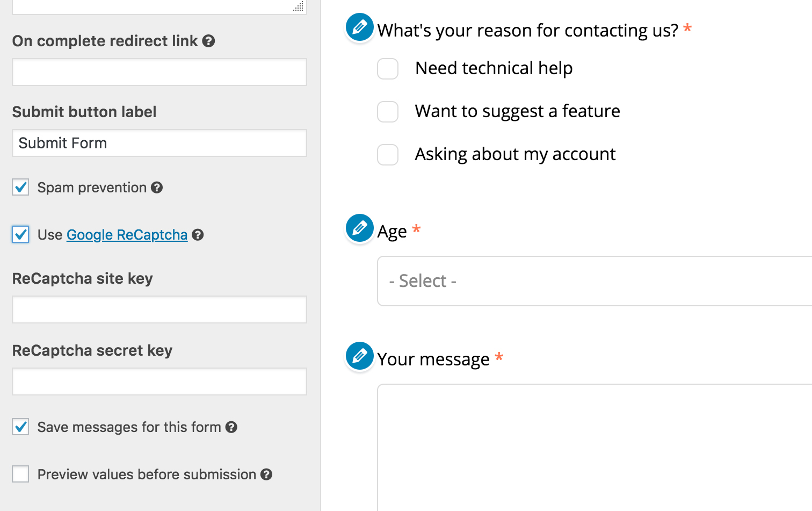Check Need technical help option

click(x=388, y=69)
